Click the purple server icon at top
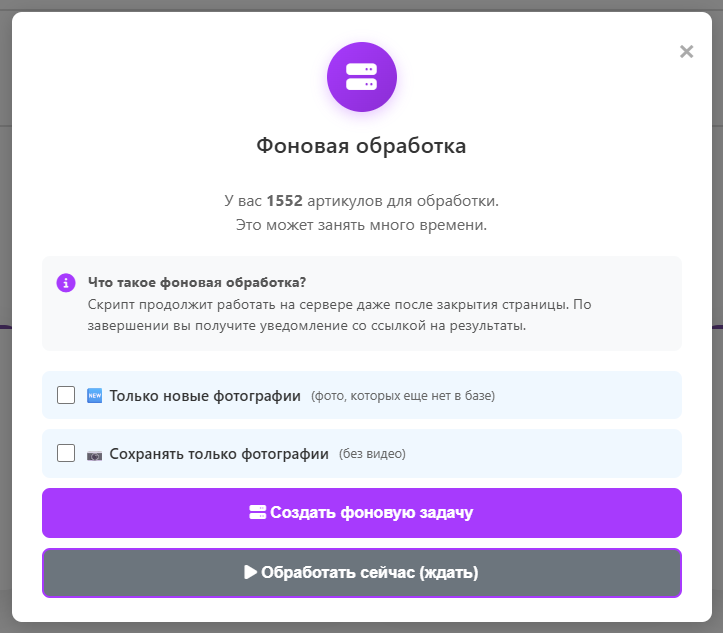The height and width of the screenshot is (633, 723). pos(361,77)
